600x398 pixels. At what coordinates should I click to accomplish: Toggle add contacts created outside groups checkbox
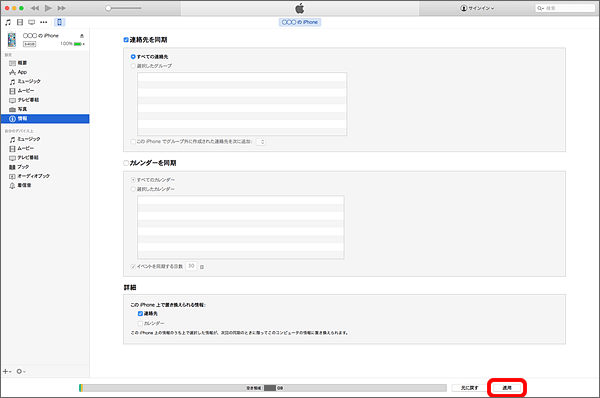coord(133,142)
